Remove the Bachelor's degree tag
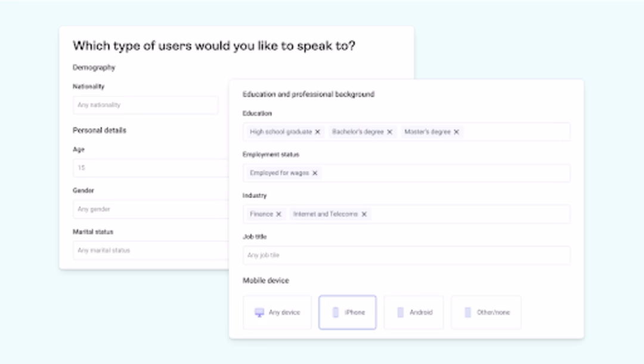Image resolution: width=644 pixels, height=364 pixels. pos(390,132)
